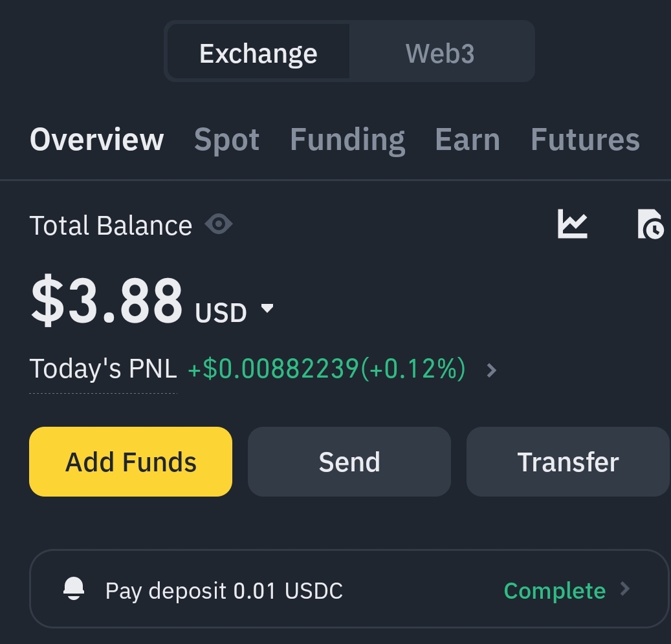
Task: Expand Today's PNL details chevron
Action: tap(492, 370)
